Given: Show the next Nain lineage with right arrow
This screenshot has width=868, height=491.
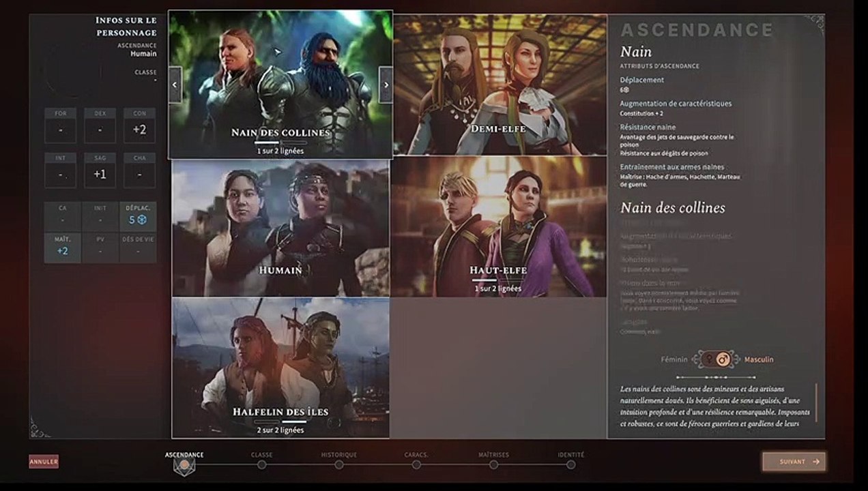Looking at the screenshot, I should [x=386, y=85].
